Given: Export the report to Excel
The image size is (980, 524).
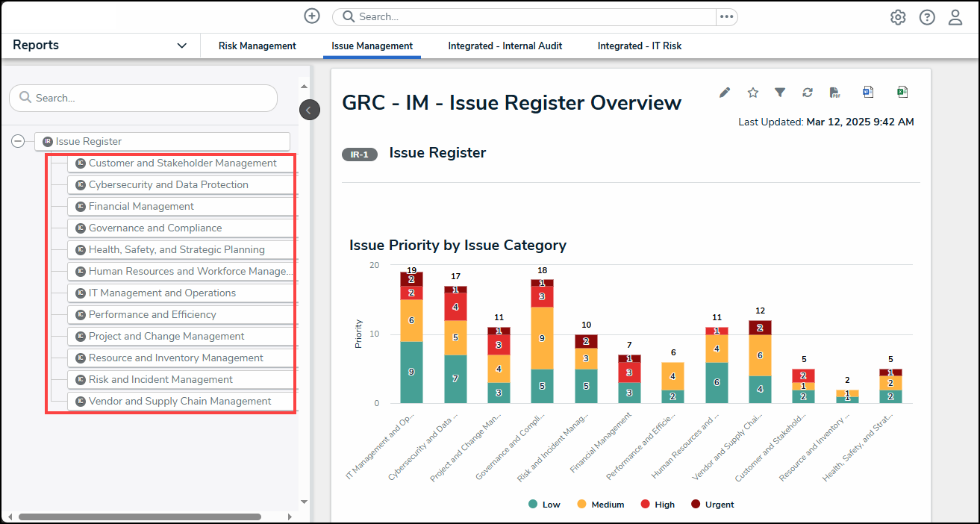Looking at the screenshot, I should tap(902, 93).
